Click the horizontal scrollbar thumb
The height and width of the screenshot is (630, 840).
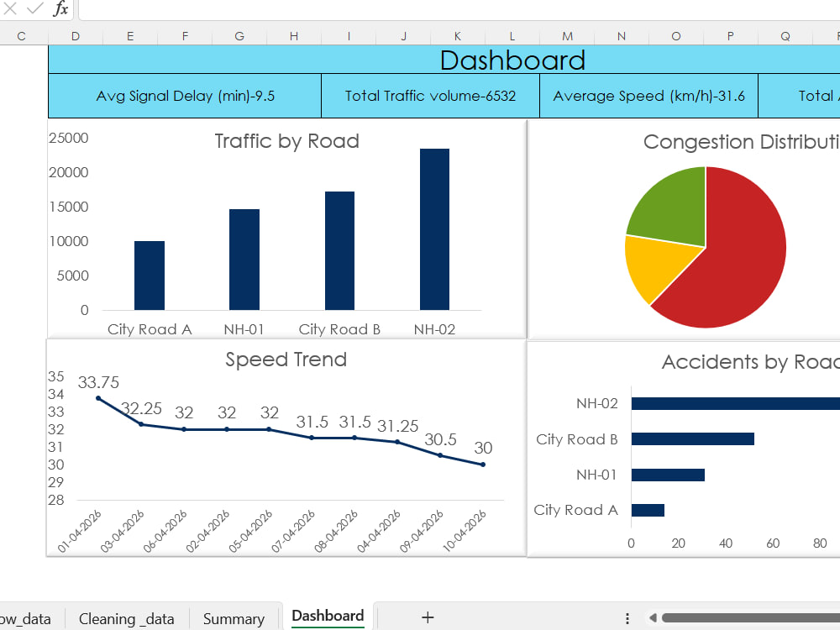tap(750, 617)
